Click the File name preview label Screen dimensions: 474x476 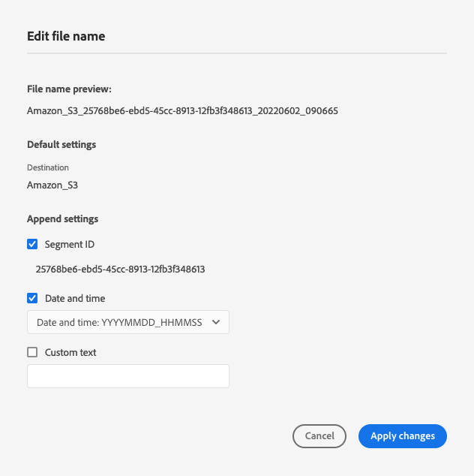coord(69,89)
